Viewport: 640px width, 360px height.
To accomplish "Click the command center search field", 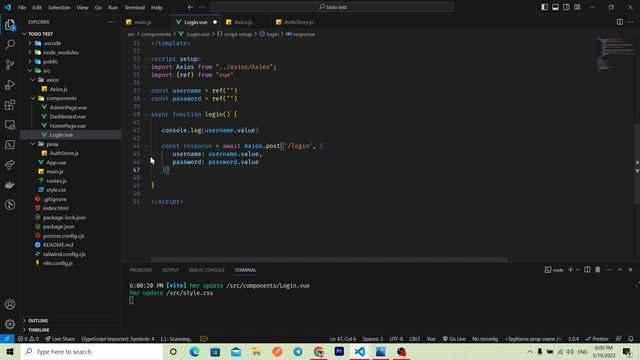I will [x=332, y=7].
